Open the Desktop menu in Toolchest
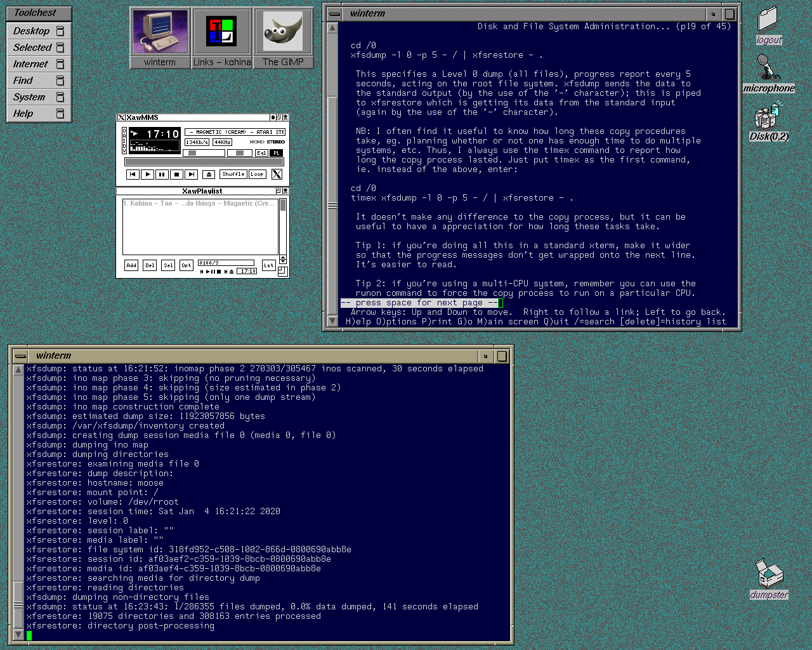This screenshot has width=812, height=650. tap(32, 31)
